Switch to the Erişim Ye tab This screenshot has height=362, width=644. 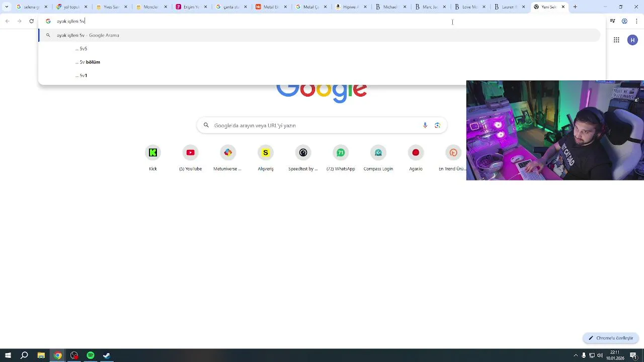point(190,7)
